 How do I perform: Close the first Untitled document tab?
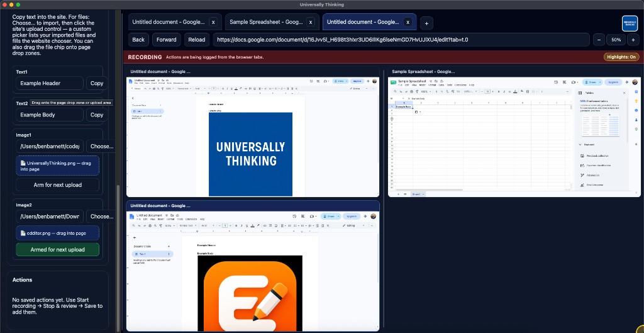[213, 22]
